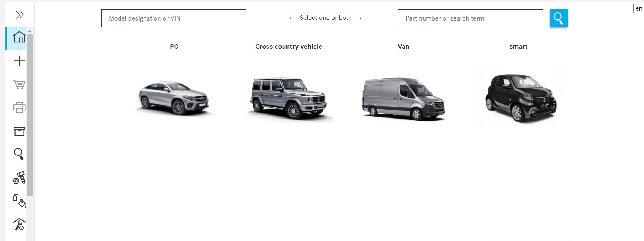Open the bolts and nuts parts icon
This screenshot has width=644, height=241.
(19, 177)
